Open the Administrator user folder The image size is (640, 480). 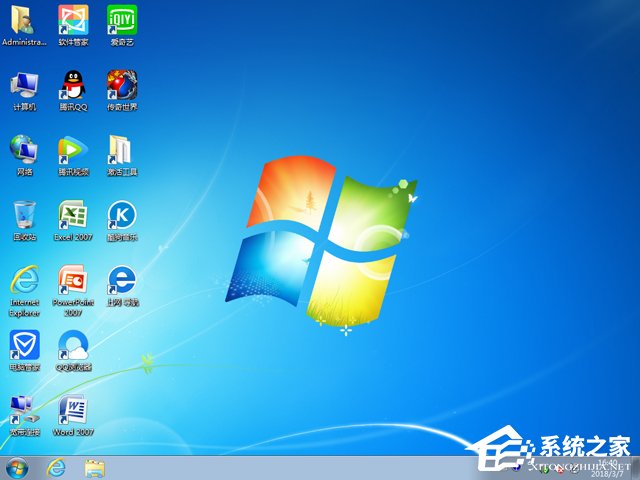[x=24, y=20]
